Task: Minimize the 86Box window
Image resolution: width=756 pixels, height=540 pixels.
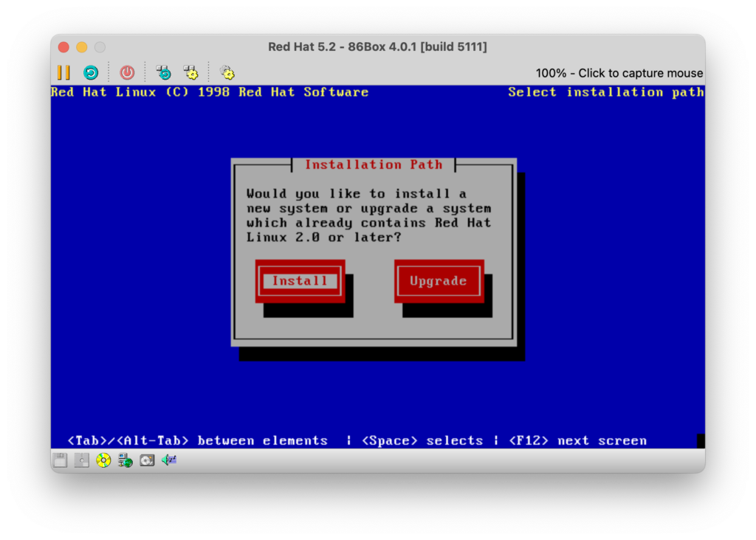Action: pos(82,47)
